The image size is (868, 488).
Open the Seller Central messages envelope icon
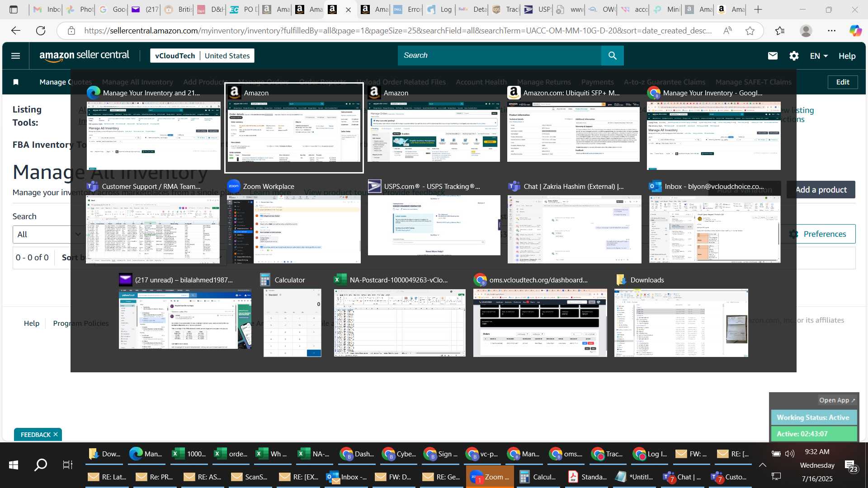pos(773,56)
